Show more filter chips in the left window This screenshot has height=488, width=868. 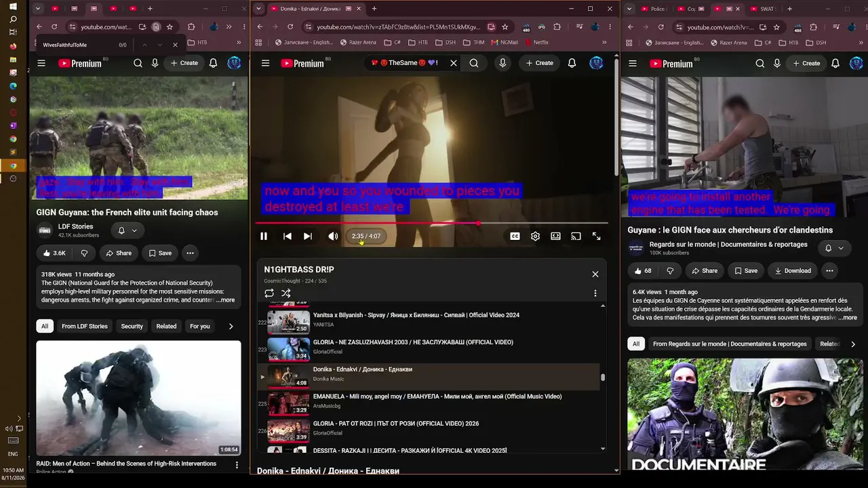[x=231, y=326]
